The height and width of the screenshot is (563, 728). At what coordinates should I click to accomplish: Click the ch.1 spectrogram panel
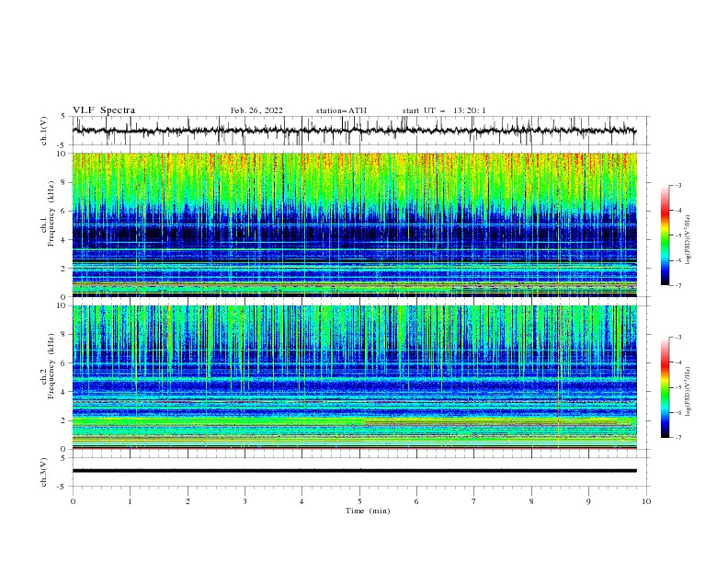coord(355,224)
